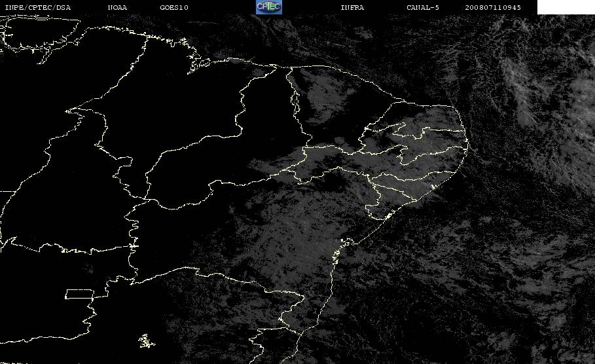Click the blank white box at top right
Viewport: 595px width, 364px height.
click(566, 7)
